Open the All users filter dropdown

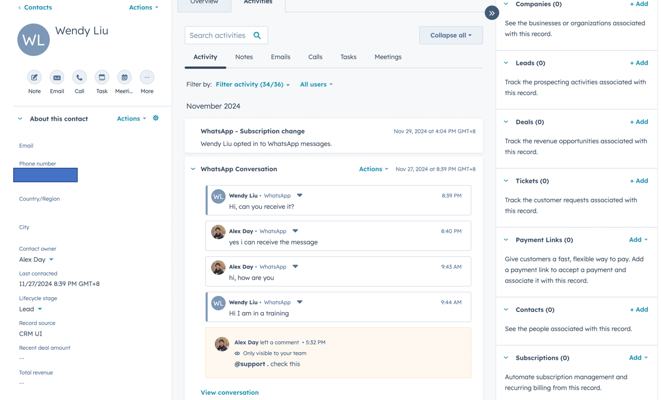coord(316,84)
